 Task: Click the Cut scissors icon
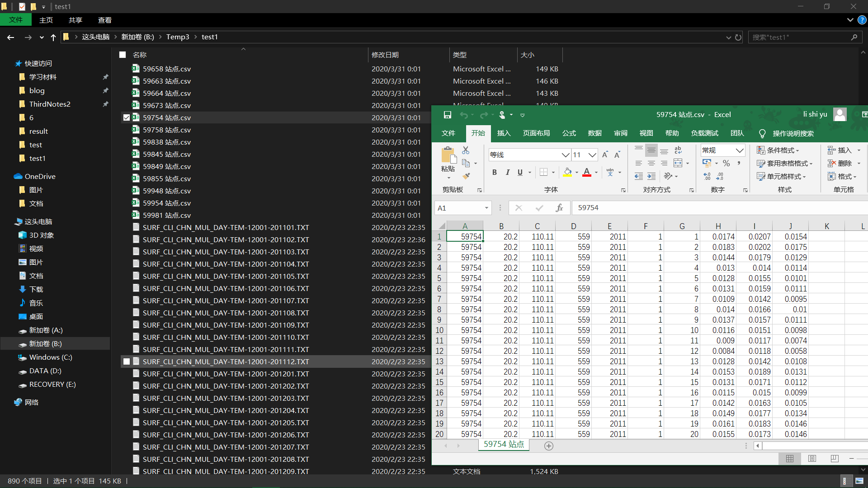(466, 150)
